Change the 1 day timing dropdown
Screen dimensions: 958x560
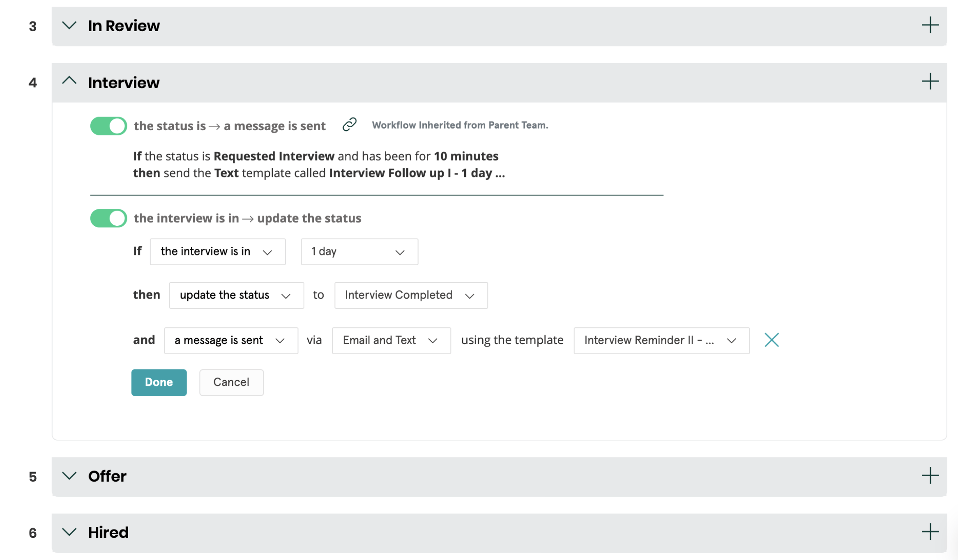359,252
